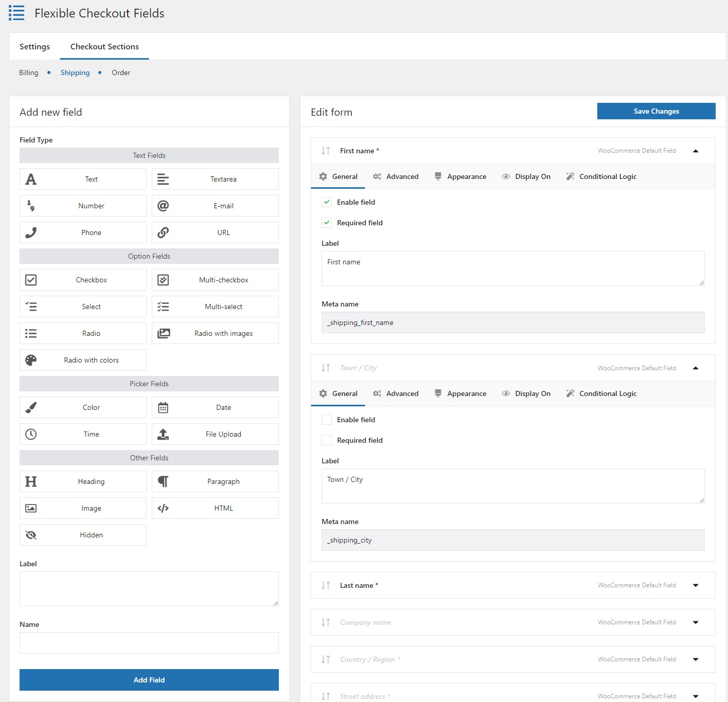Open Town / City Advanced tab
The image size is (728, 702).
tap(396, 393)
